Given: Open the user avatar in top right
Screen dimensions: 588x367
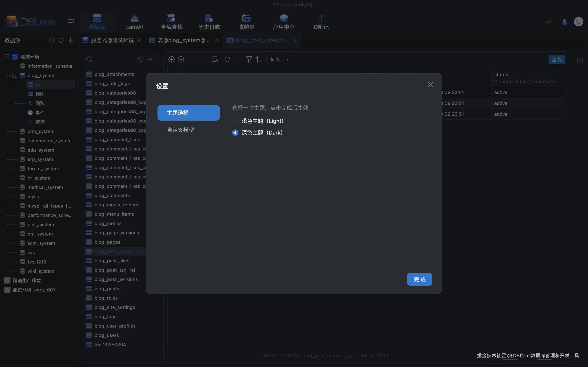Looking at the screenshot, I should [578, 22].
